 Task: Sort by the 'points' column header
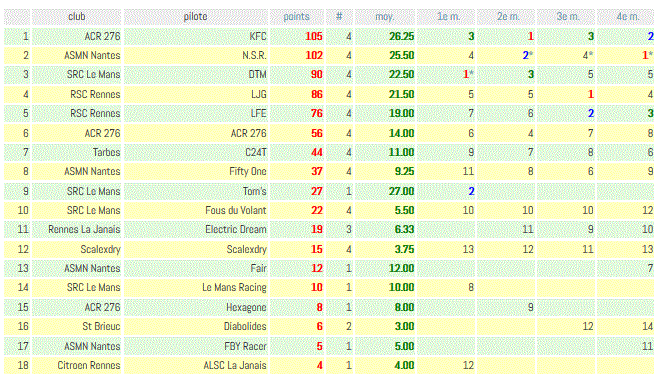coord(296,17)
